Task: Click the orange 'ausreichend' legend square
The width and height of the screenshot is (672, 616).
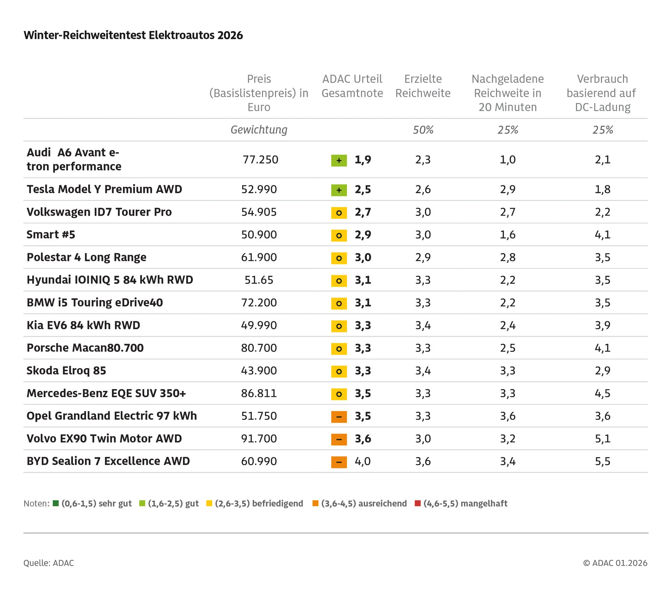Action: click(315, 503)
